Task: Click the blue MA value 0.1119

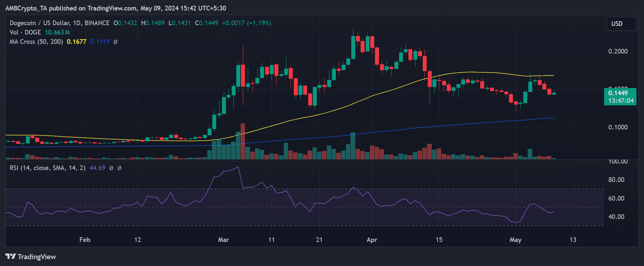Action: [x=100, y=42]
